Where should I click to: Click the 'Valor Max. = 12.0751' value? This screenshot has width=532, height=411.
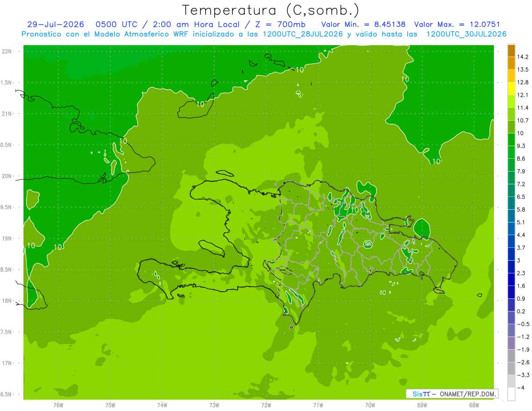[457, 24]
